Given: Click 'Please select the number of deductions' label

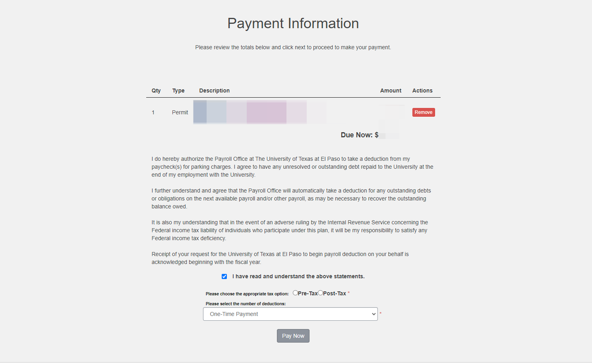Looking at the screenshot, I should pos(246,304).
